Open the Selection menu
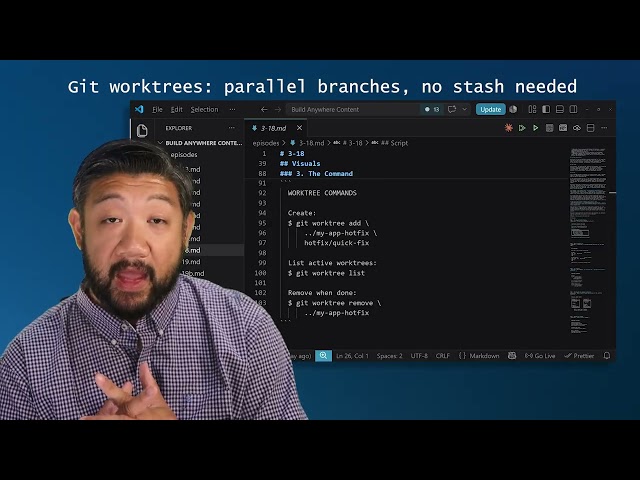 point(204,109)
